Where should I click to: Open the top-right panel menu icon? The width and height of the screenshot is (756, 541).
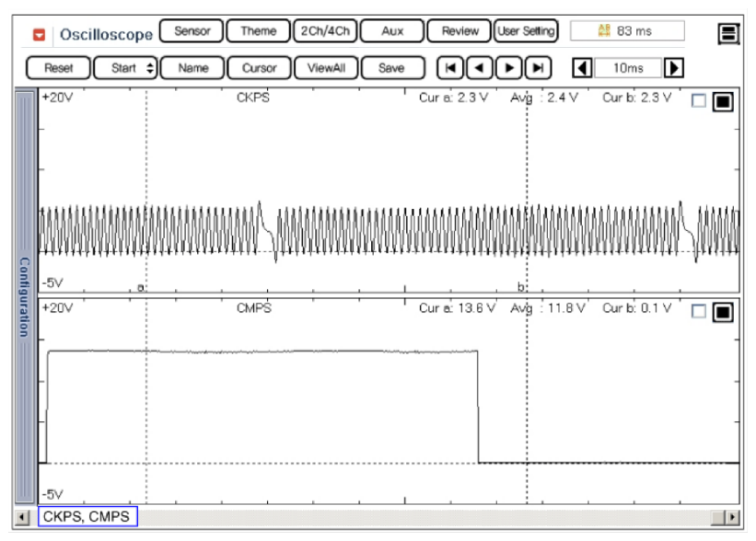coord(729,34)
